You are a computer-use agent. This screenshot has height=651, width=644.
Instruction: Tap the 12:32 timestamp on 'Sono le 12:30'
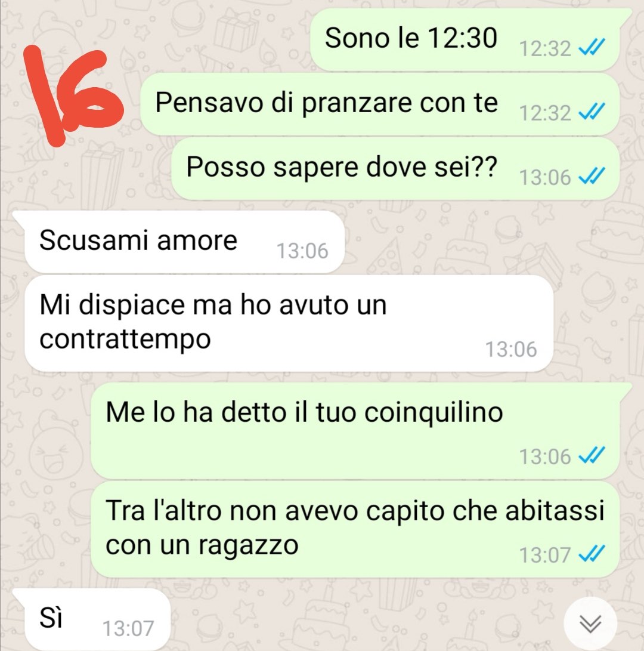click(x=545, y=48)
